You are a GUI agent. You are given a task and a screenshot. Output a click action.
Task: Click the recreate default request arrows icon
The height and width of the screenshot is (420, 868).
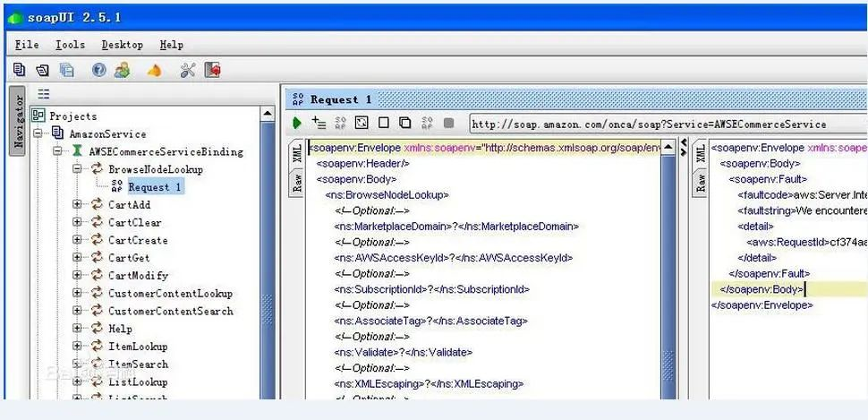click(x=362, y=123)
